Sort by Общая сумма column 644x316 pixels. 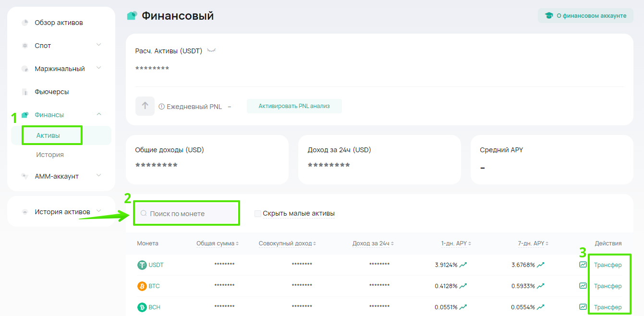coord(218,243)
